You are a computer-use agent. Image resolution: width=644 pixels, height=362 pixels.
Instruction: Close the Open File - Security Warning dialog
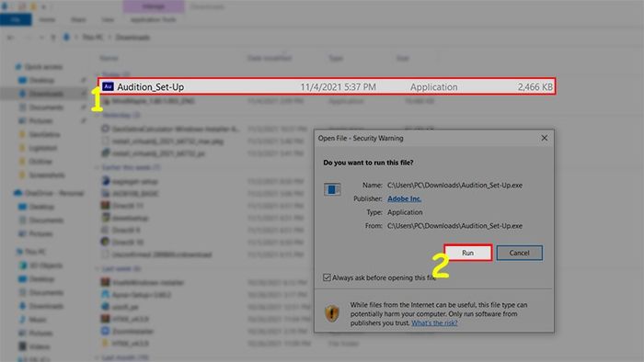click(x=545, y=138)
